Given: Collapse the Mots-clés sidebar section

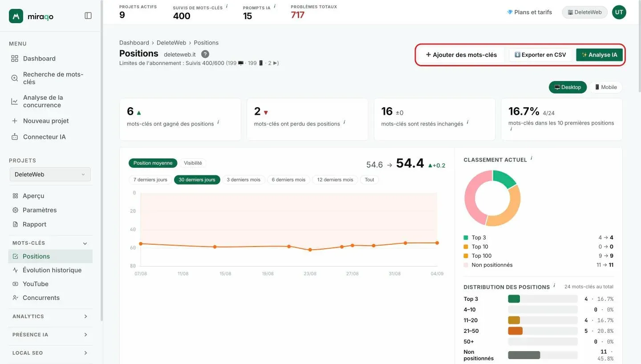Looking at the screenshot, I should [85, 243].
